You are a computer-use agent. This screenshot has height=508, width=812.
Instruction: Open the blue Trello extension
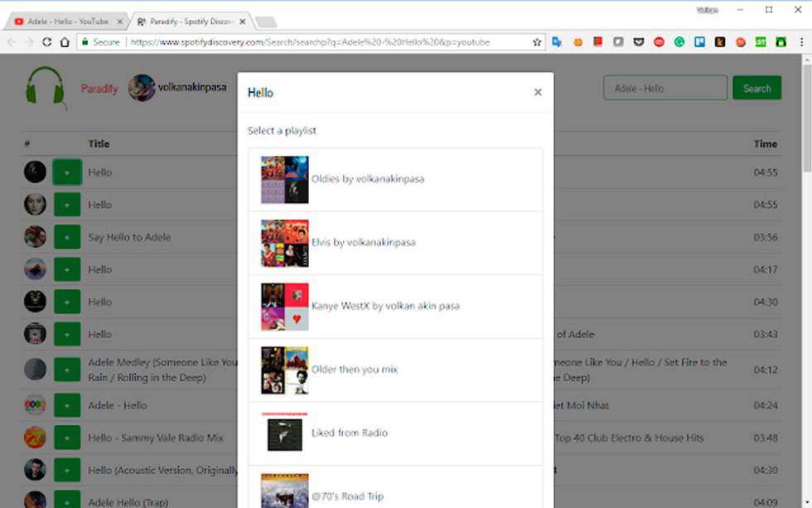pyautogui.click(x=699, y=42)
